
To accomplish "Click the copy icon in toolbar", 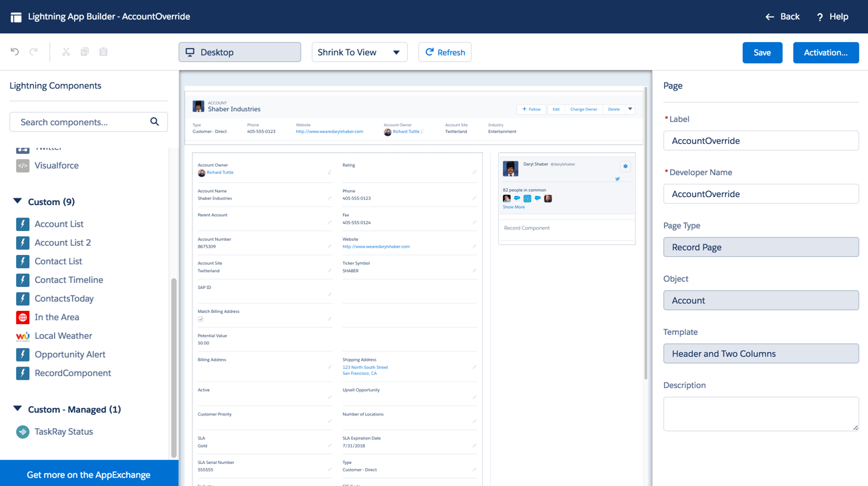I will coord(85,52).
